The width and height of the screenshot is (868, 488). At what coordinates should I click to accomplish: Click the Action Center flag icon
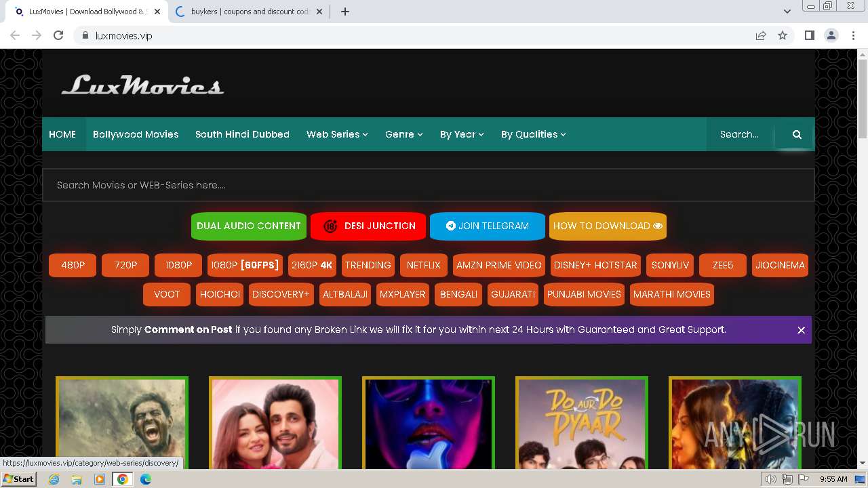pyautogui.click(x=804, y=479)
